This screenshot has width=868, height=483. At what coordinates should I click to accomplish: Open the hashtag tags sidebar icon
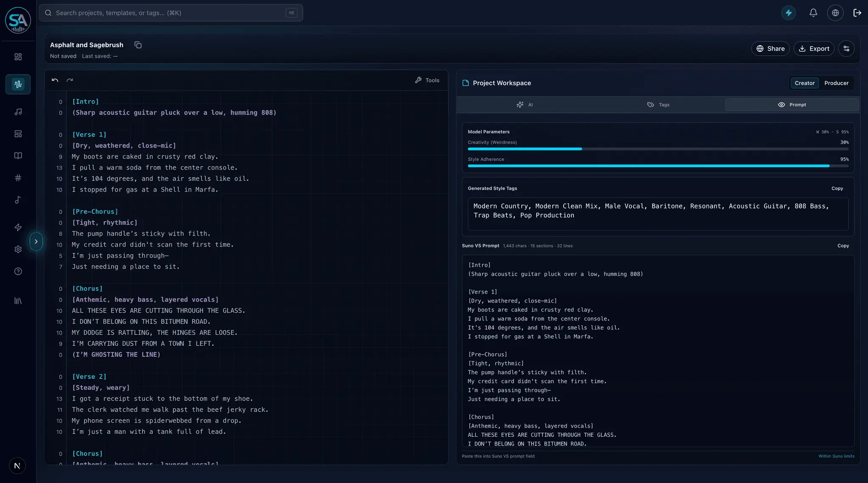[18, 178]
